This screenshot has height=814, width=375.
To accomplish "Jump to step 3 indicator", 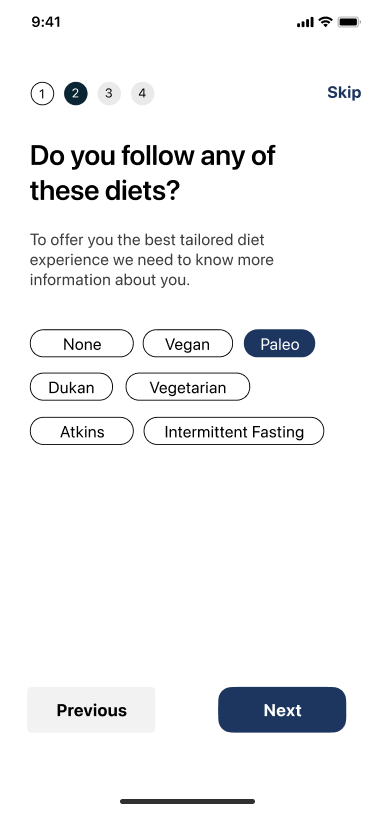I will pyautogui.click(x=109, y=94).
